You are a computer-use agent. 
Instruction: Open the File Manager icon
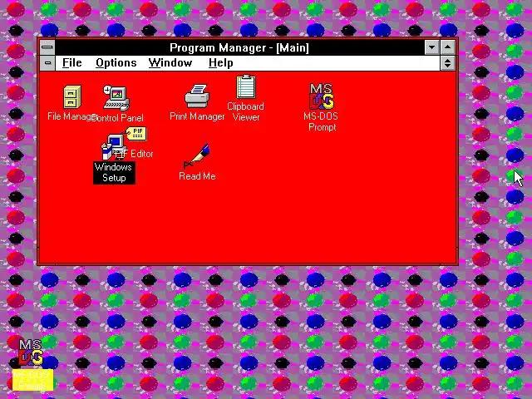pos(72,96)
